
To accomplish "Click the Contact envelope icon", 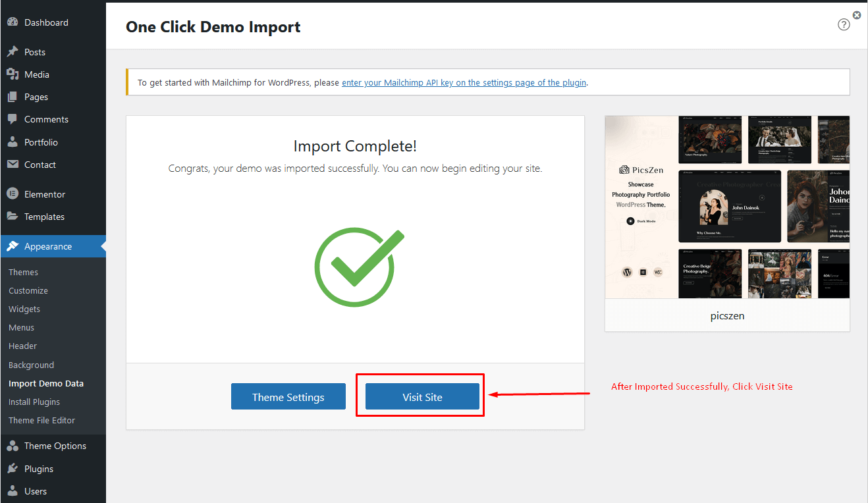I will click(13, 165).
